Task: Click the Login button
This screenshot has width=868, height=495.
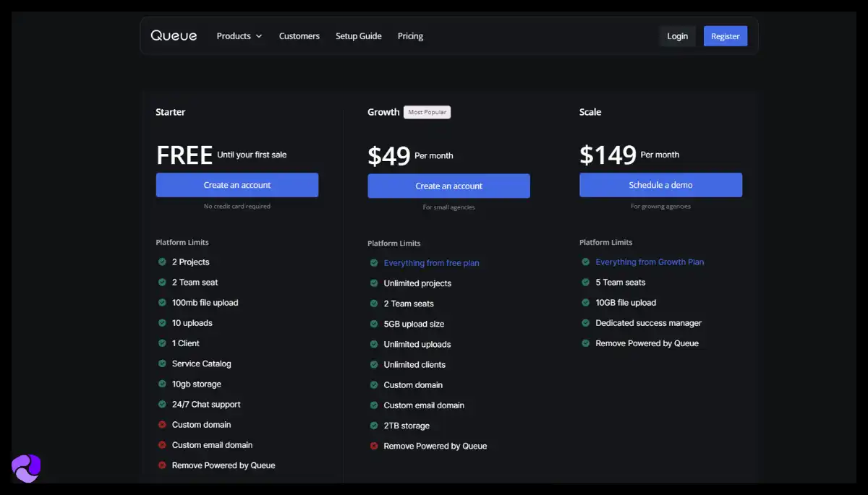Action: click(x=677, y=36)
